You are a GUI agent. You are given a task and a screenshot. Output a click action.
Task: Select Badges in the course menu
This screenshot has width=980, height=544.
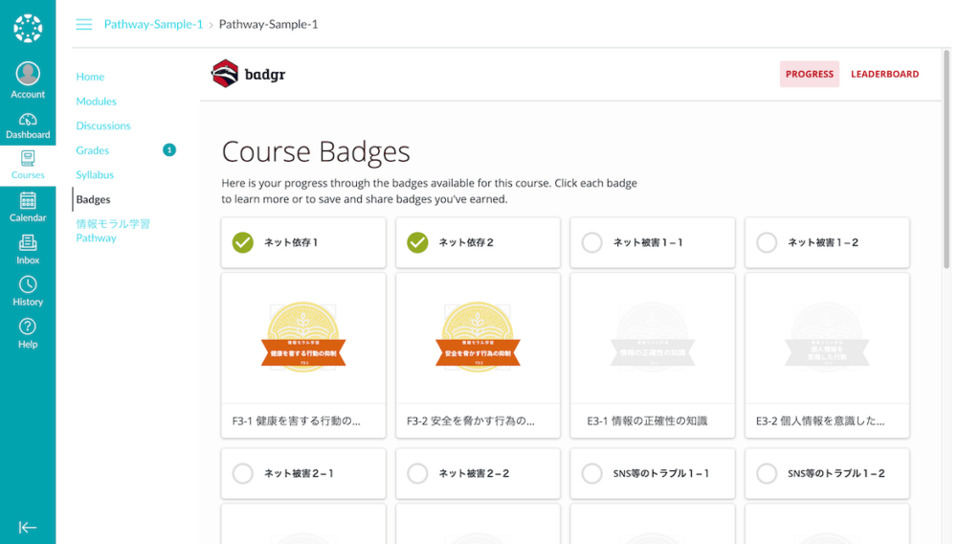coord(93,199)
